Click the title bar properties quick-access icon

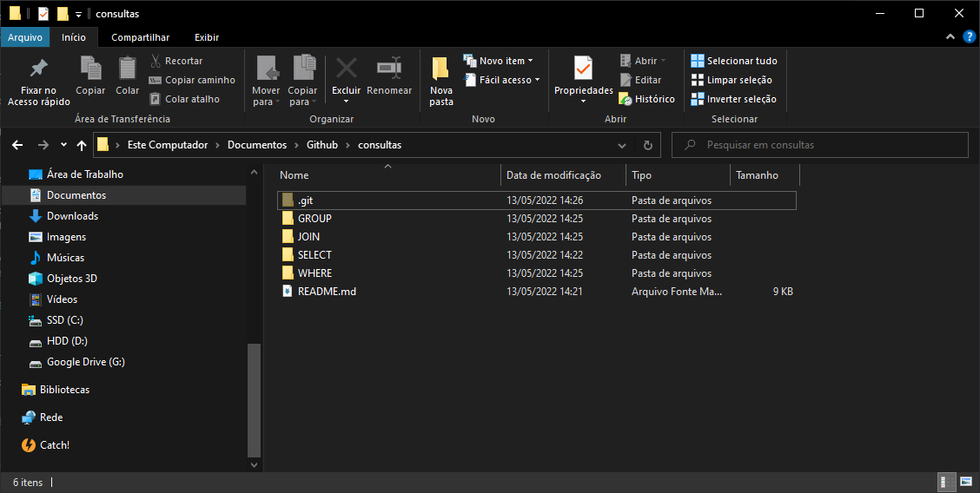point(43,13)
